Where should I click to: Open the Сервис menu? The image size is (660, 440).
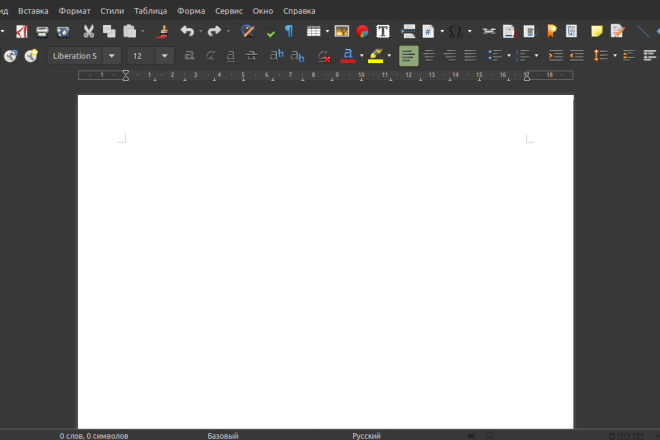point(229,11)
